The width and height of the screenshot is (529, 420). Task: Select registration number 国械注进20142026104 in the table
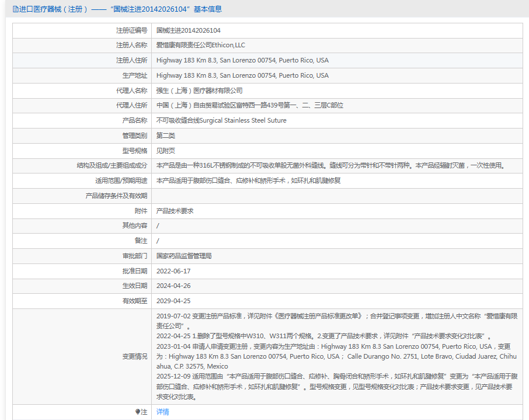(188, 30)
